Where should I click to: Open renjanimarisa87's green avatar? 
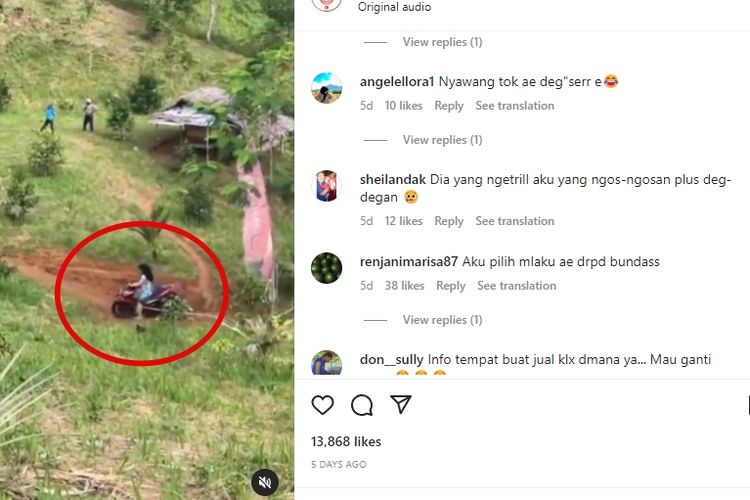327,268
